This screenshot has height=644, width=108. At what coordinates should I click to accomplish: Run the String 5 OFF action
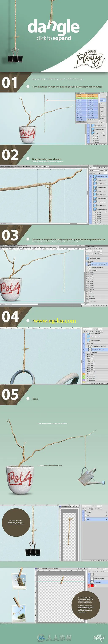coord(92,108)
